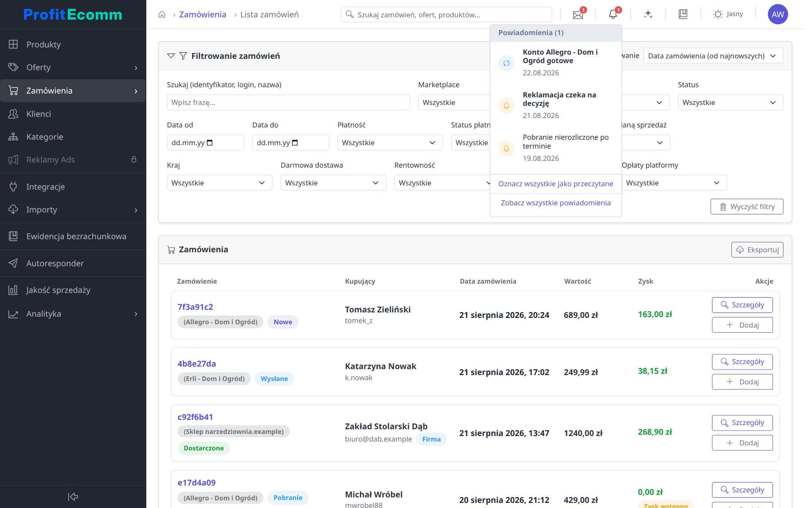Open Pobranie nierozliczone po terminie notification
Screen dimensions: 812x508
556,148
